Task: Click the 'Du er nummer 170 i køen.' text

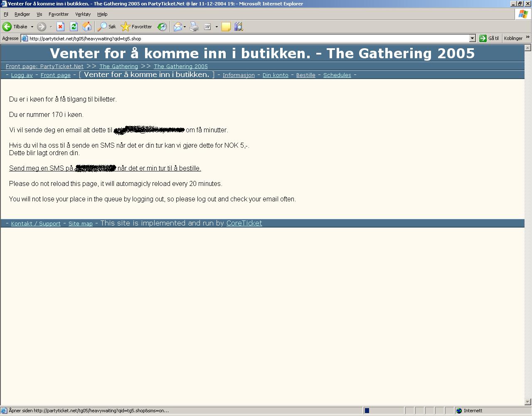Action: tap(46, 114)
